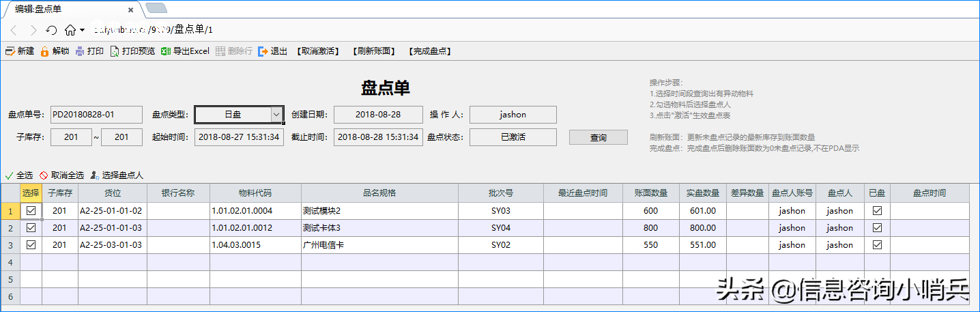Click 品名规格 cell 广州电信卡

379,245
